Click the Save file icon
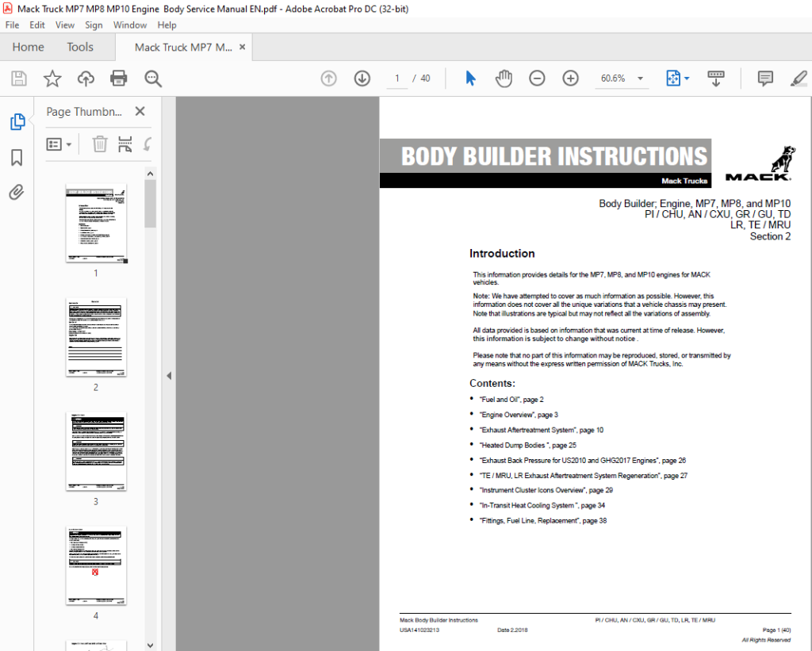The image size is (812, 651). point(19,79)
